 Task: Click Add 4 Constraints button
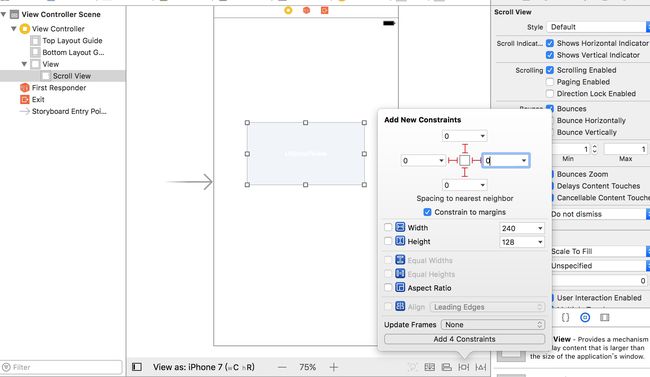(464, 339)
